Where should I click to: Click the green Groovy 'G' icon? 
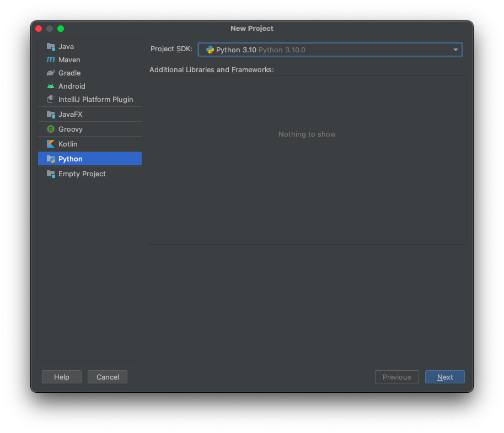point(51,129)
